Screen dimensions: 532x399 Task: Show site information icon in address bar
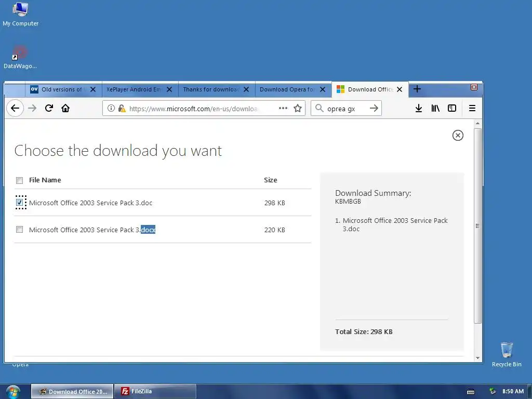(111, 108)
